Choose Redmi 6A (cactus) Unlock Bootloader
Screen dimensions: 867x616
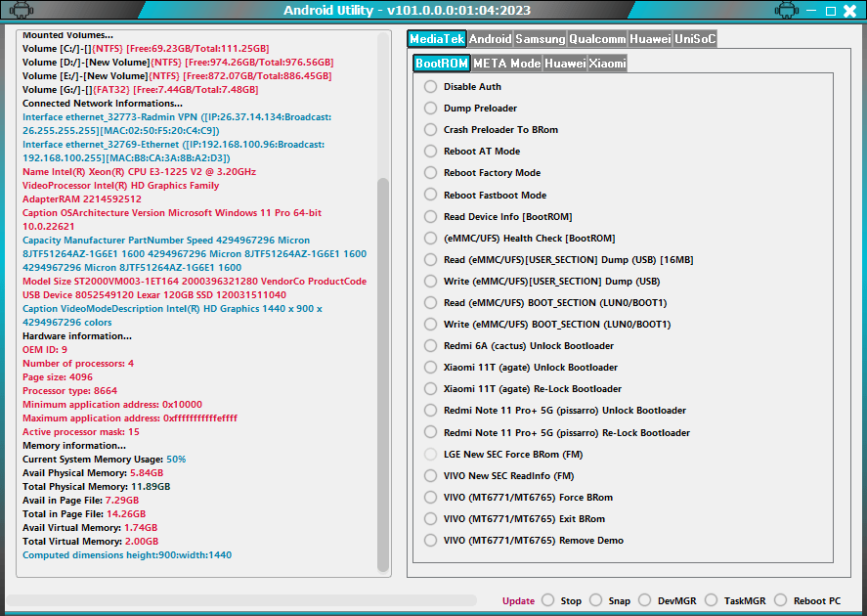430,345
